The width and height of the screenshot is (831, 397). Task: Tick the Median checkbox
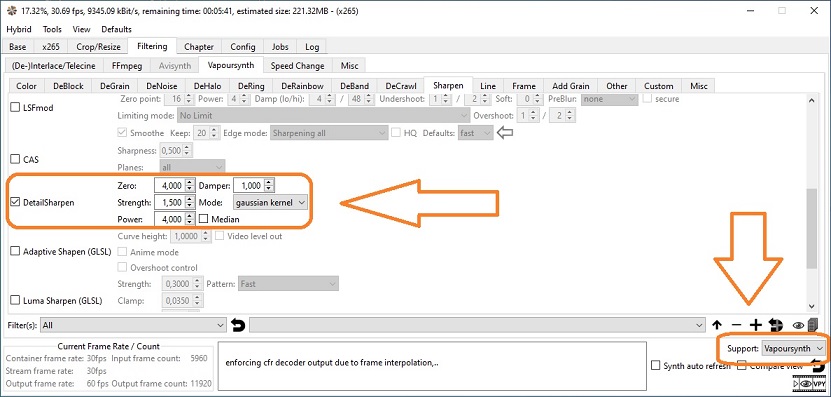pyautogui.click(x=204, y=219)
